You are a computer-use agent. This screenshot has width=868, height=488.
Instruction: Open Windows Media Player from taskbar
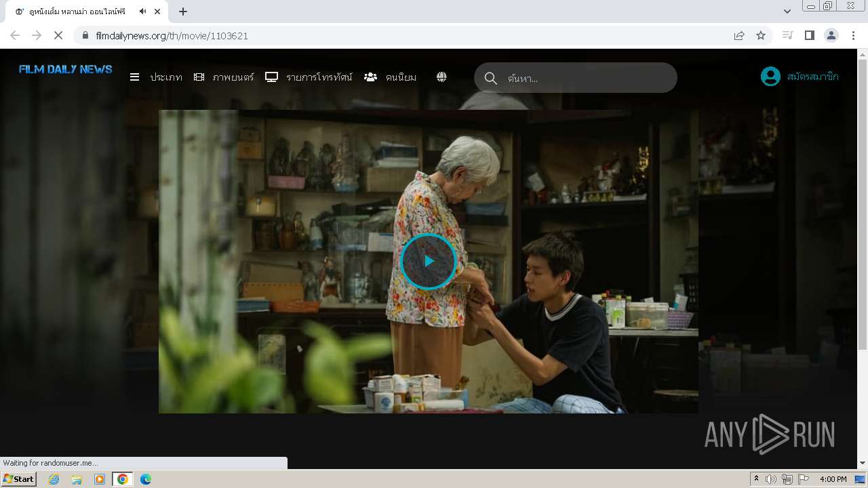[100, 479]
